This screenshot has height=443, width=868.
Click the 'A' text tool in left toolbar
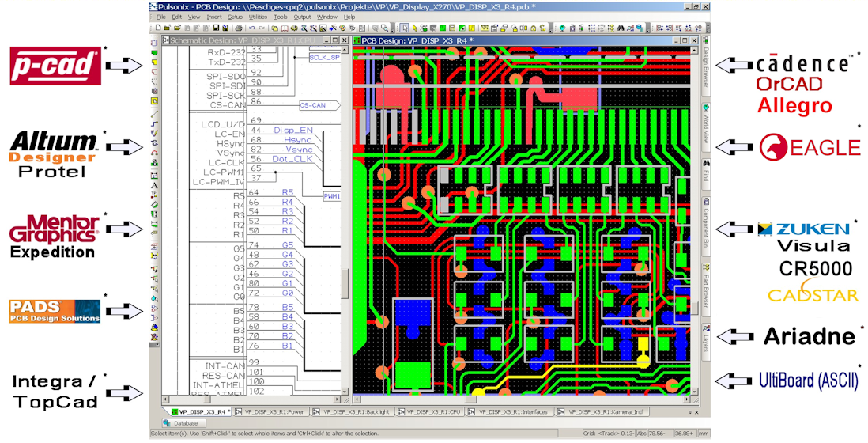pyautogui.click(x=154, y=185)
